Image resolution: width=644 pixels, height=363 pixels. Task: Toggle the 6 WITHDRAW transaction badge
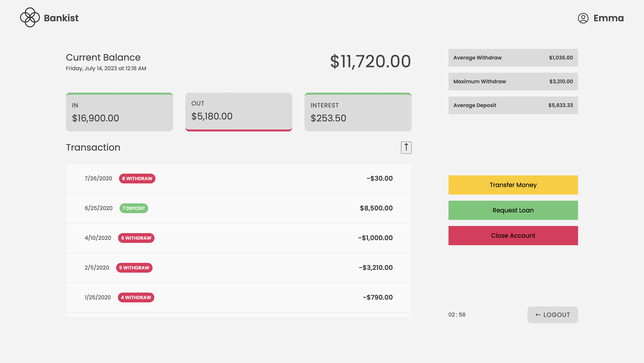click(x=136, y=238)
